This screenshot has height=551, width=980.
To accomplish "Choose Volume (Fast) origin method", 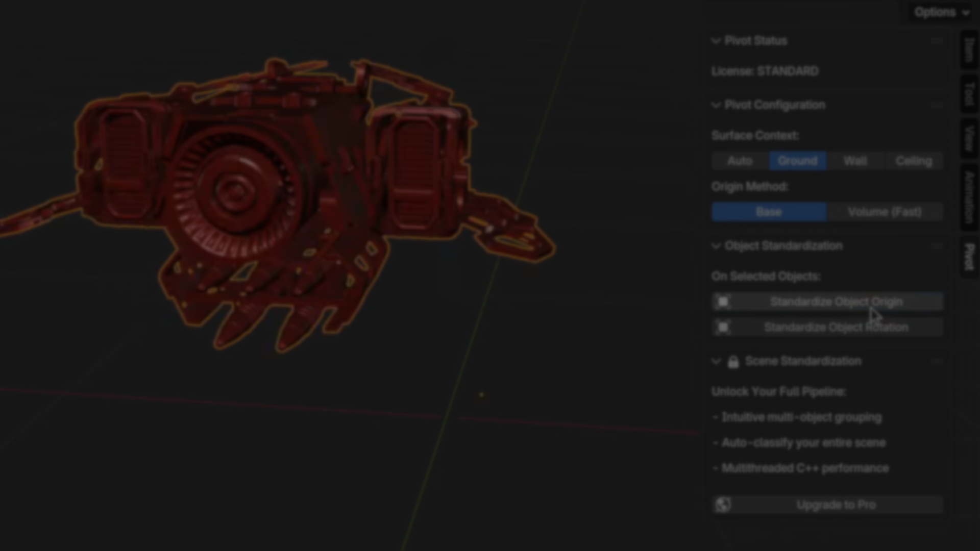I will 885,212.
